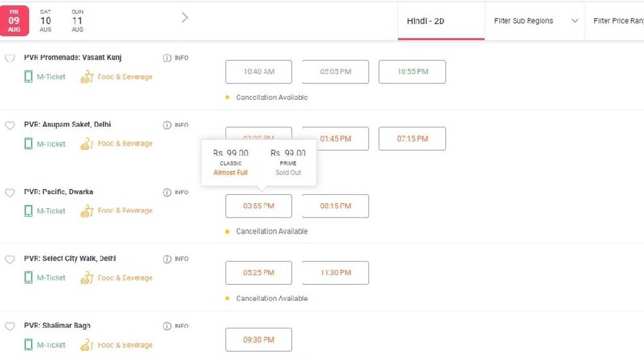Click Food & Beverage icon for PVR Pacific Dwarka

[x=87, y=211]
